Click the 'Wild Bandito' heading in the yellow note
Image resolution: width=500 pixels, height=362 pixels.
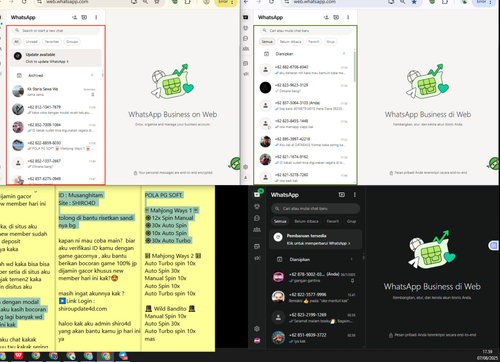click(170, 309)
